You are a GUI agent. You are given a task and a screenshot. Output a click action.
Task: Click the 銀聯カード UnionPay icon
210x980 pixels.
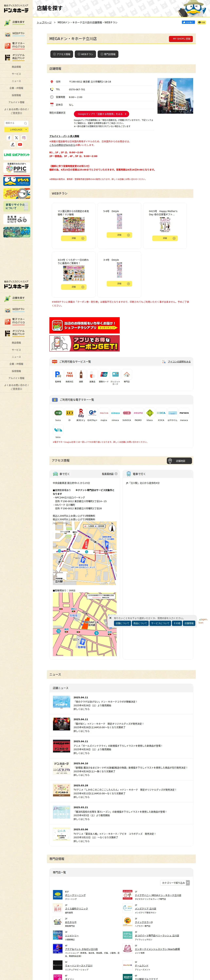click(104, 374)
